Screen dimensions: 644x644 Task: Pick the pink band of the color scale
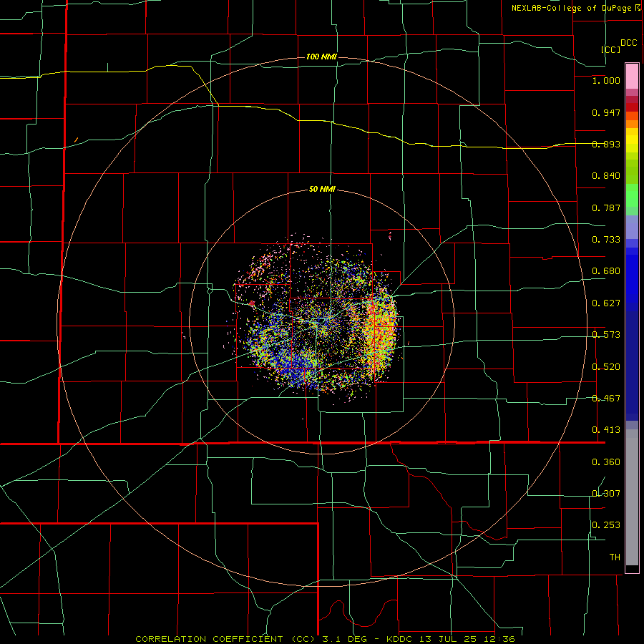coord(632,77)
